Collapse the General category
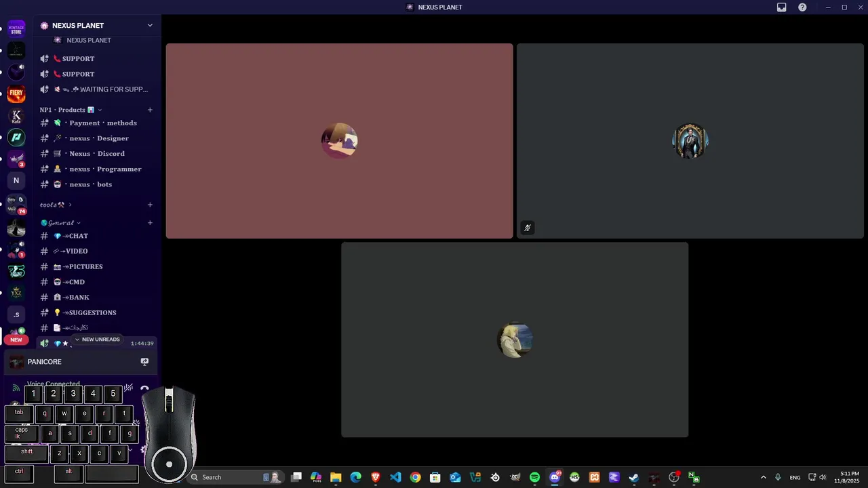 [x=60, y=223]
